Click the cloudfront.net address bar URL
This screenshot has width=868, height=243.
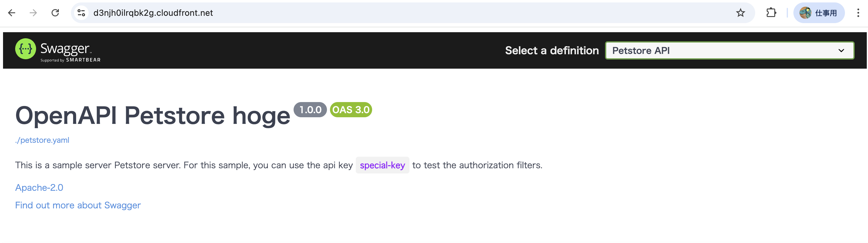coord(153,13)
